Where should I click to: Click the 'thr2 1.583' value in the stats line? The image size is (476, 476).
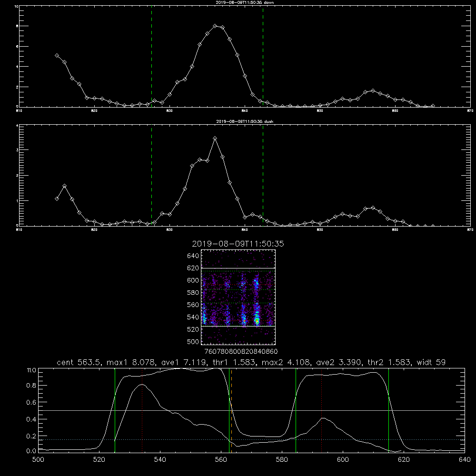389,362
